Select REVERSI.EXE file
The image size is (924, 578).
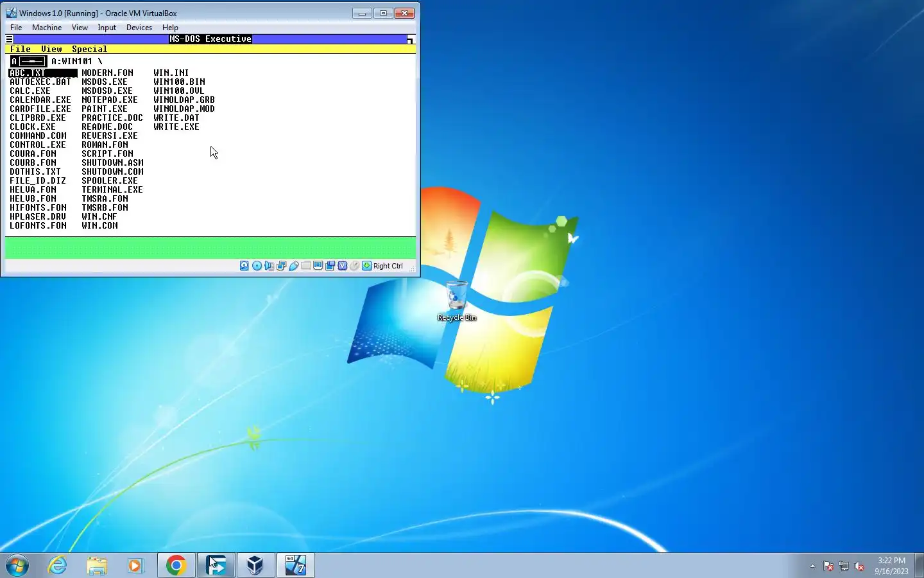(110, 136)
